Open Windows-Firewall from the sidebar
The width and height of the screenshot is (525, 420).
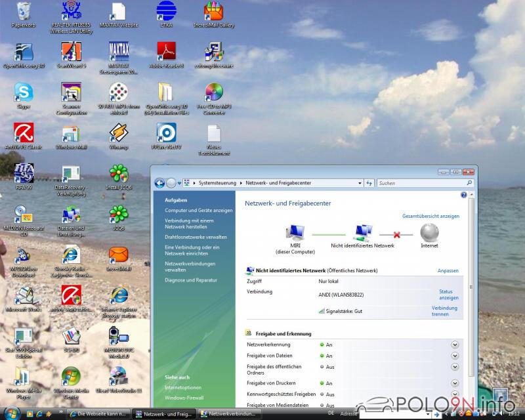click(x=184, y=398)
